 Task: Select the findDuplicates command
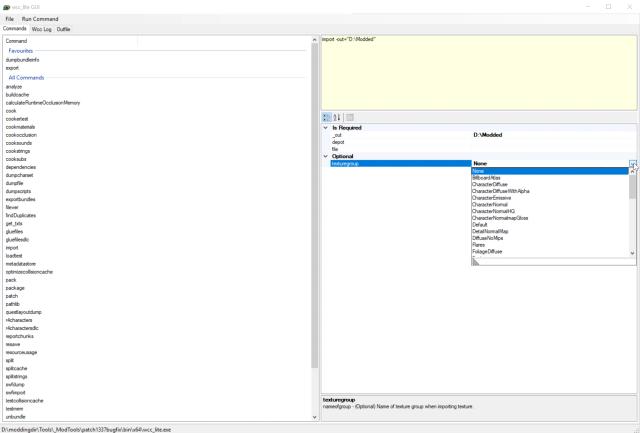click(x=21, y=215)
